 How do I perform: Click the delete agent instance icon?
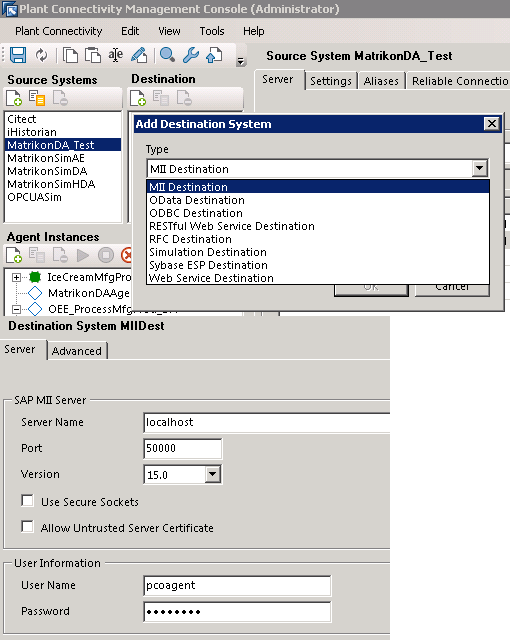tap(60, 256)
